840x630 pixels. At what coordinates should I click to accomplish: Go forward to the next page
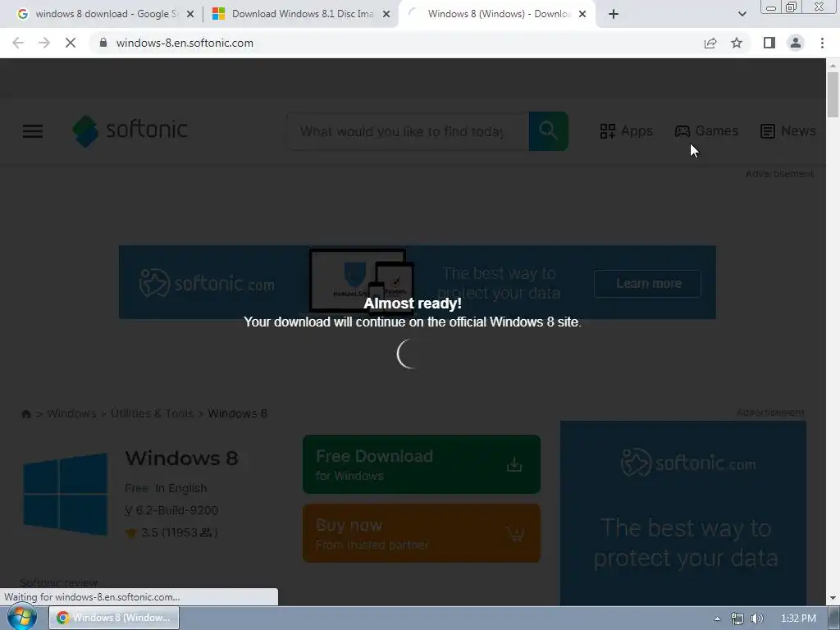(x=44, y=43)
